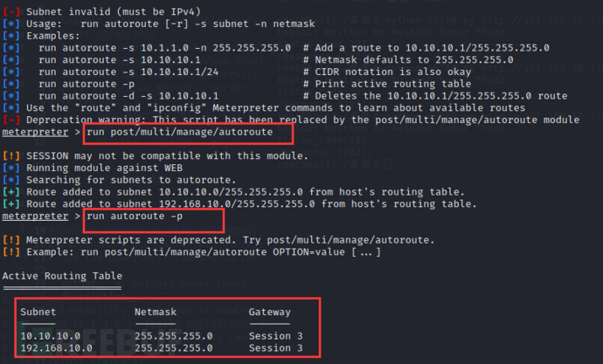The image size is (603, 364).
Task: Click the green [+] marker for 10.10.10.0 route
Action: coord(11,192)
